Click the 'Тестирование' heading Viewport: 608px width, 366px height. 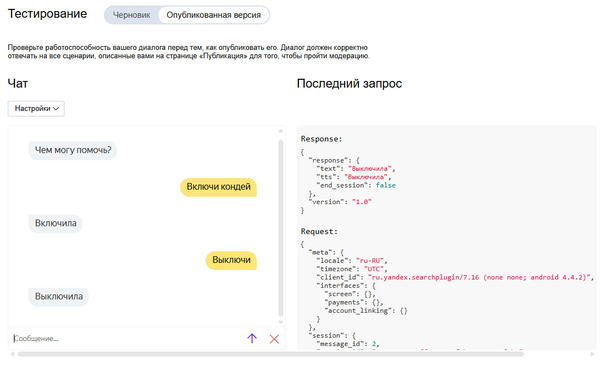47,14
